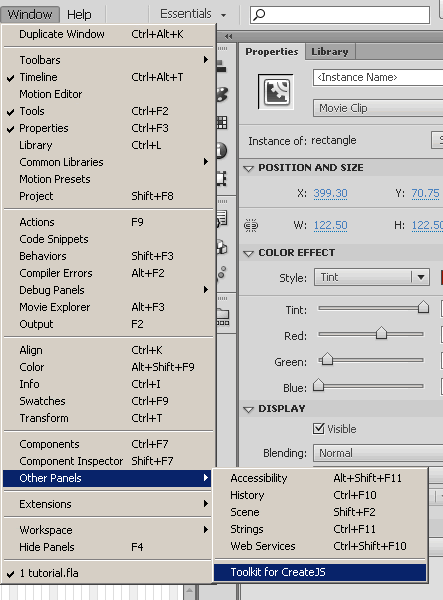Click the Green slider handle

(x=327, y=359)
